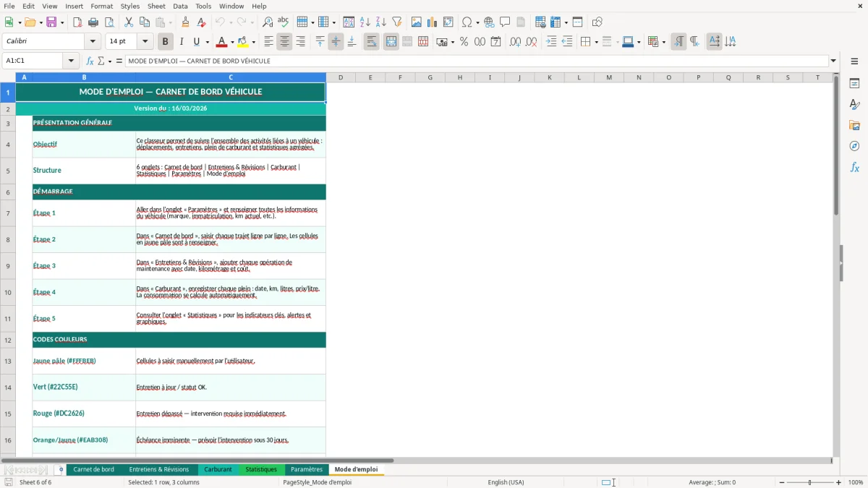Open Save dropdown arrow
The height and width of the screenshot is (488, 868).
62,22
